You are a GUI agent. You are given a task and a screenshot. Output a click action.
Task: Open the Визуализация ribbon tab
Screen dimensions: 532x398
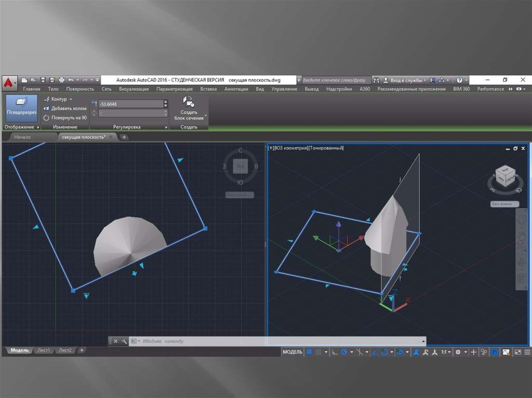click(x=134, y=89)
